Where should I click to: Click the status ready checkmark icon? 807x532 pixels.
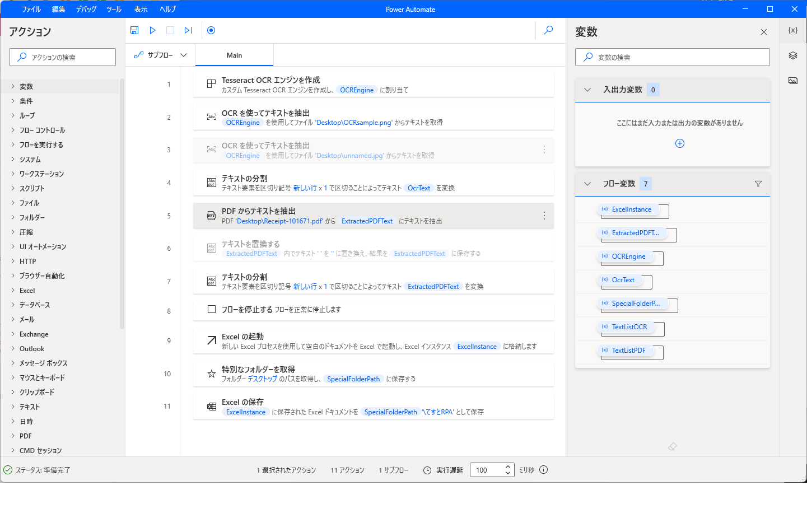[8, 470]
